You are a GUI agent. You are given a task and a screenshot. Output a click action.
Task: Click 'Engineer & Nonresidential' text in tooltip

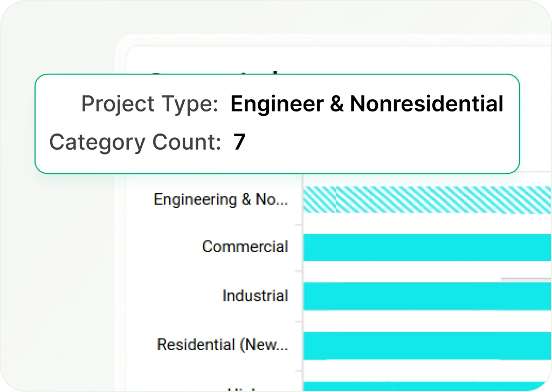click(367, 104)
